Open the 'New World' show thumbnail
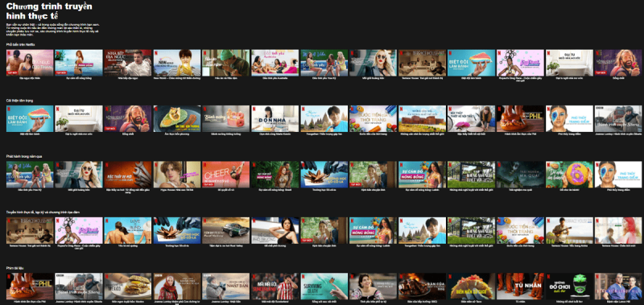Screen dimensions: 644x305 (177, 63)
